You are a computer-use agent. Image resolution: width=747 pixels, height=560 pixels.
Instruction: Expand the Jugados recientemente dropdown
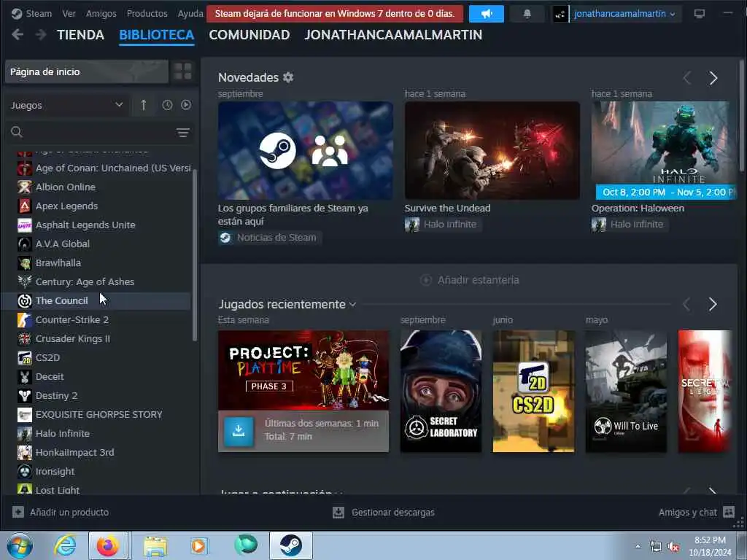[x=352, y=304]
